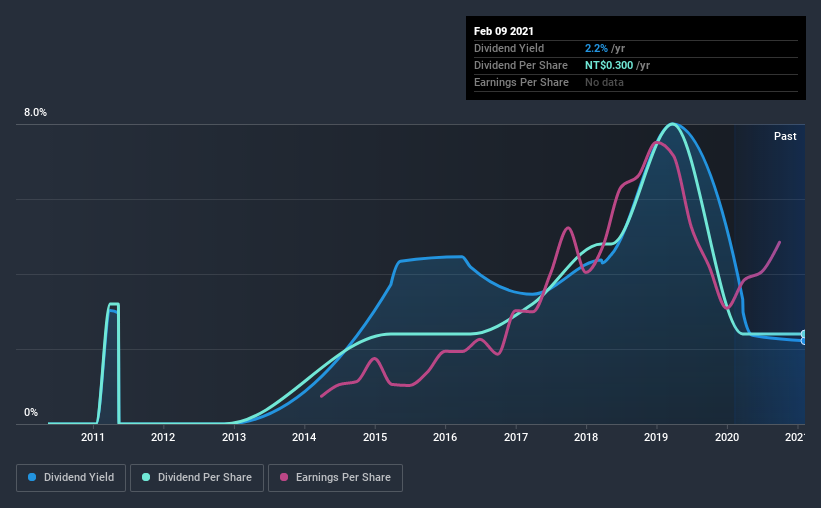
Task: Click the 2014 x-axis label
Action: (x=304, y=437)
